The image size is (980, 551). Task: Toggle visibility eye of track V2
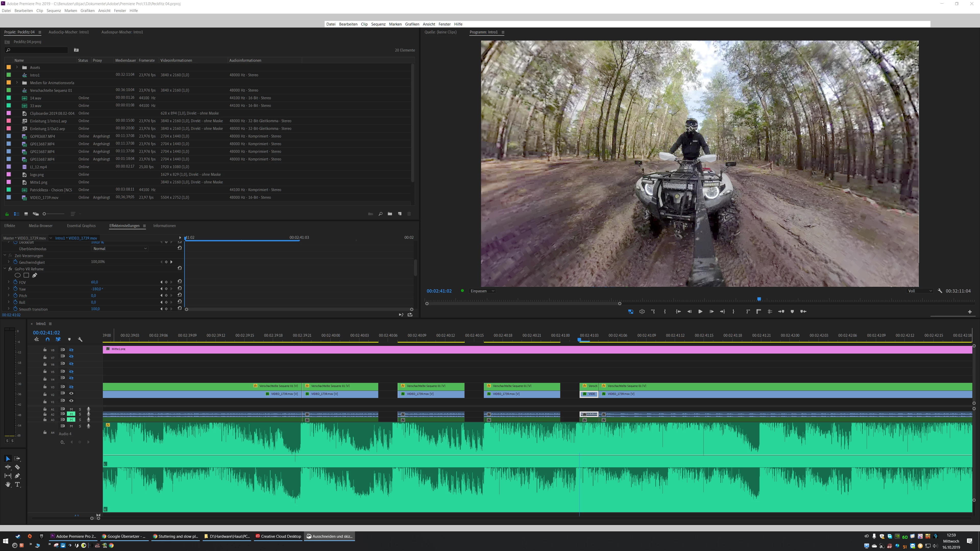[x=71, y=394]
